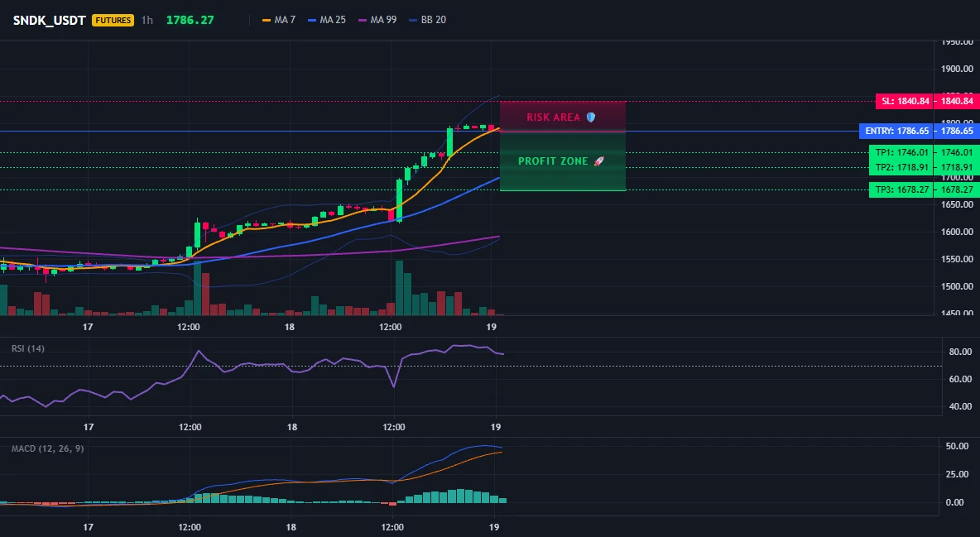The image size is (980, 537).
Task: Click date 17 on RSI time axis
Action: point(88,427)
